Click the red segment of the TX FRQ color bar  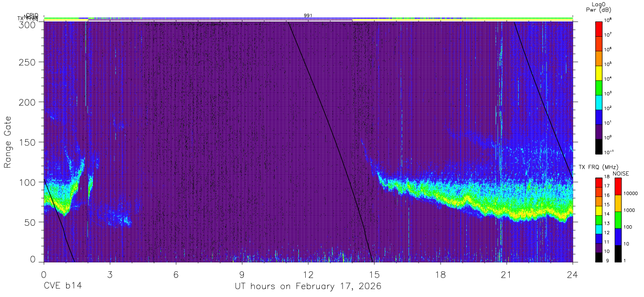pyautogui.click(x=599, y=183)
